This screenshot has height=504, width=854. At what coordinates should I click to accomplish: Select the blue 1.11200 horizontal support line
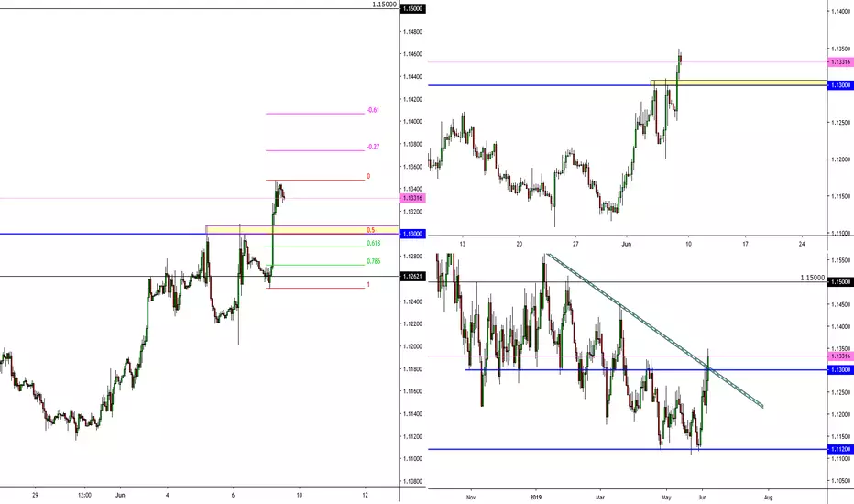628,450
